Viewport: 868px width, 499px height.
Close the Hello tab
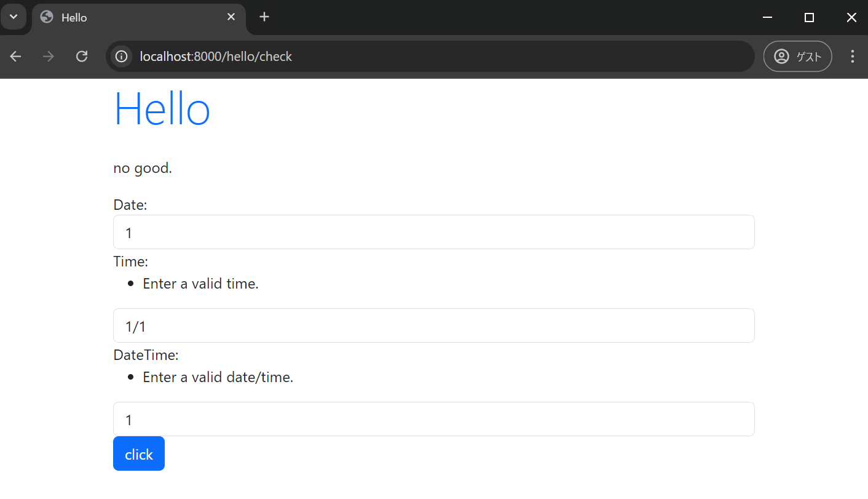pyautogui.click(x=231, y=17)
